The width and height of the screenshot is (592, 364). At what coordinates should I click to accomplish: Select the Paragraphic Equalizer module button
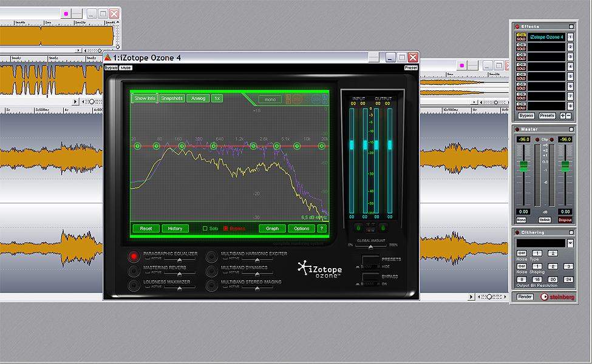(133, 256)
